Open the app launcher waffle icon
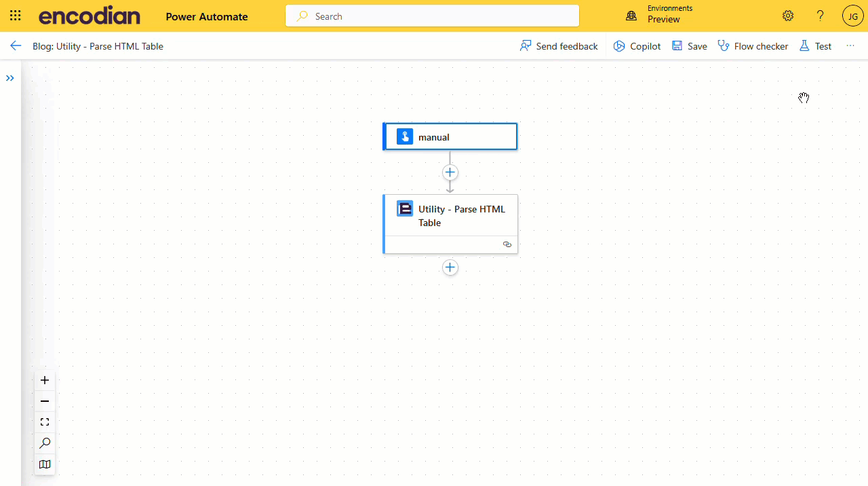The width and height of the screenshot is (868, 486). click(x=15, y=16)
